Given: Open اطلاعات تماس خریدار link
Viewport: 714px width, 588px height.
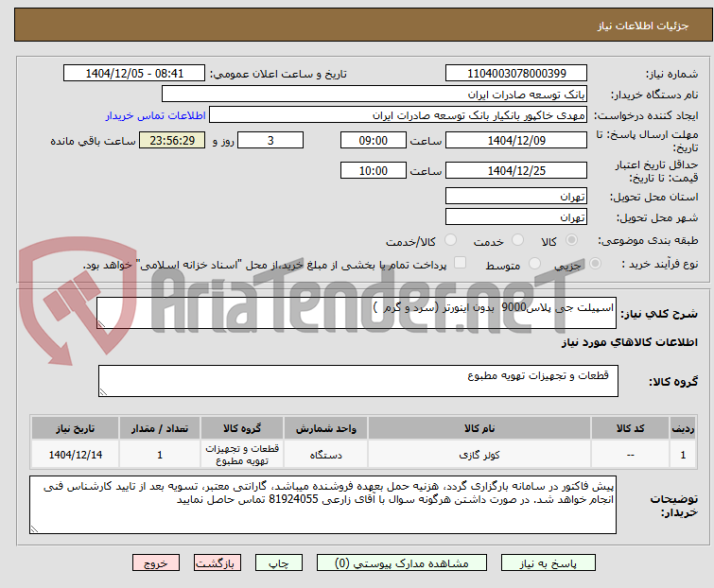Looking at the screenshot, I should click(x=156, y=115).
